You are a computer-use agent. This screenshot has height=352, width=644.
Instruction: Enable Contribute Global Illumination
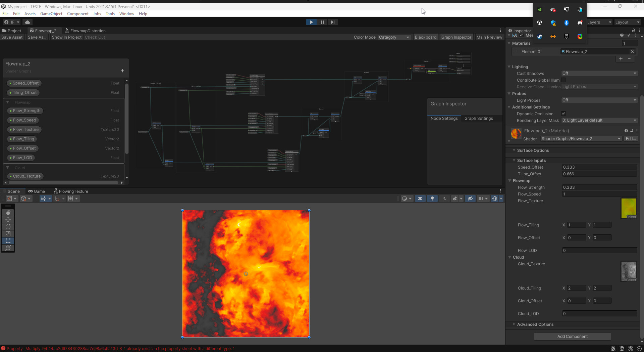pyautogui.click(x=564, y=80)
